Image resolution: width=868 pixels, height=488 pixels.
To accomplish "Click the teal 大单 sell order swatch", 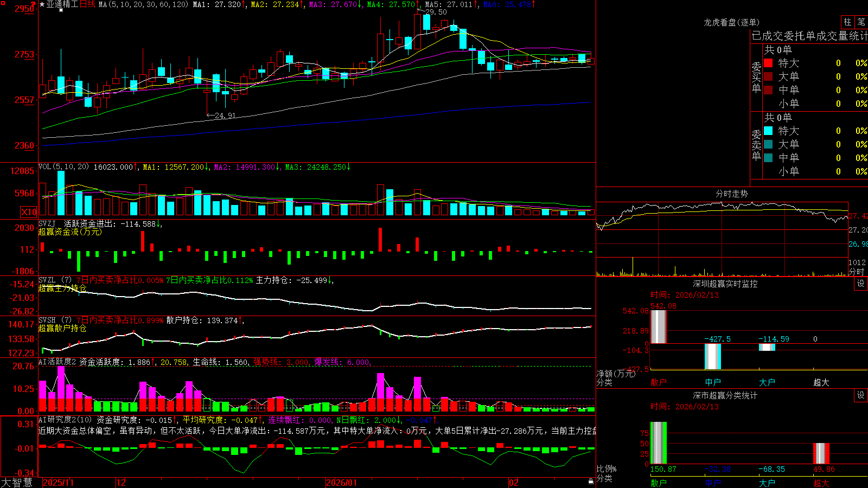I will [x=768, y=144].
